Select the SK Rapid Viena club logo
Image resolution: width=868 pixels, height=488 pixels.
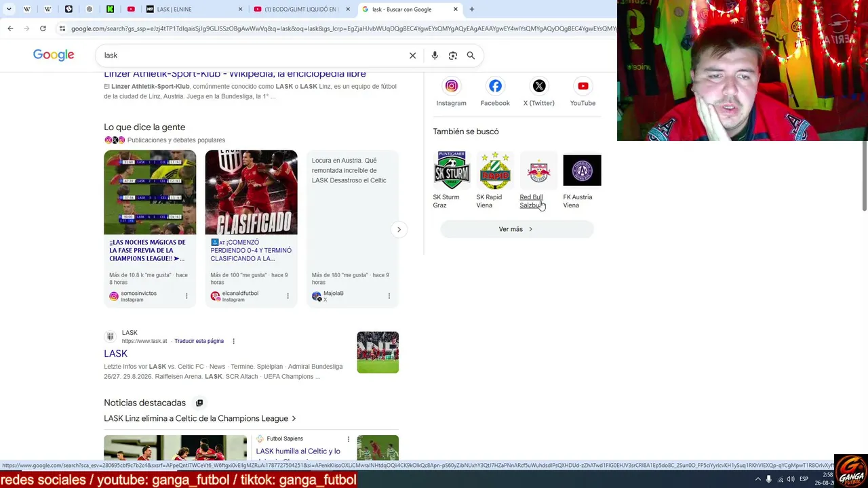(495, 169)
